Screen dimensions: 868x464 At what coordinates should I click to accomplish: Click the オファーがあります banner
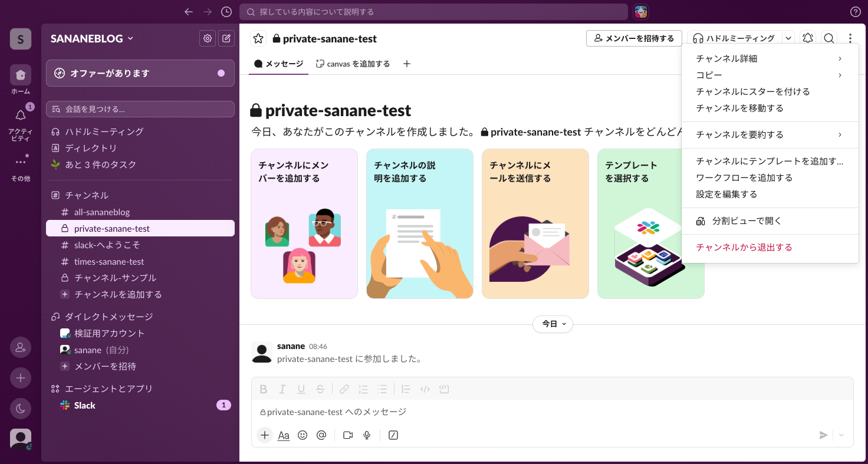click(140, 73)
